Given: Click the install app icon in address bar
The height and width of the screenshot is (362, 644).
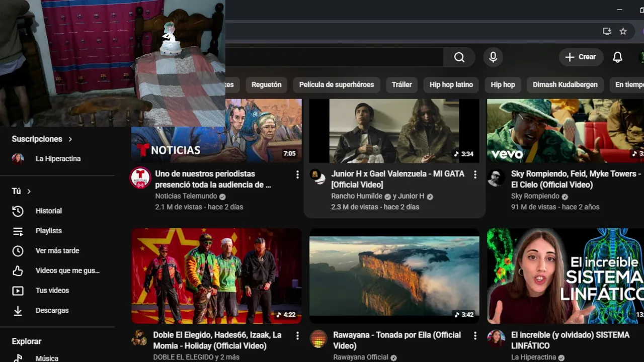Looking at the screenshot, I should click(x=607, y=31).
